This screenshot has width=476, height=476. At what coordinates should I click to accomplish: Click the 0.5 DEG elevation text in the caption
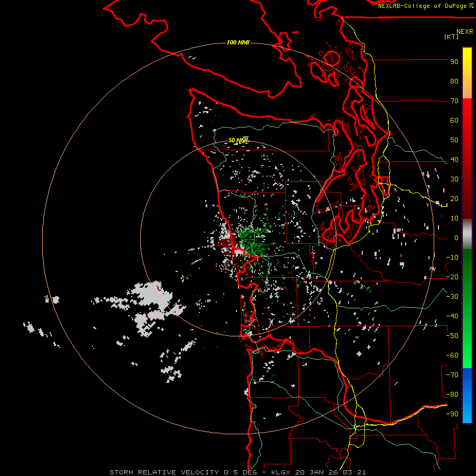pyautogui.click(x=240, y=472)
